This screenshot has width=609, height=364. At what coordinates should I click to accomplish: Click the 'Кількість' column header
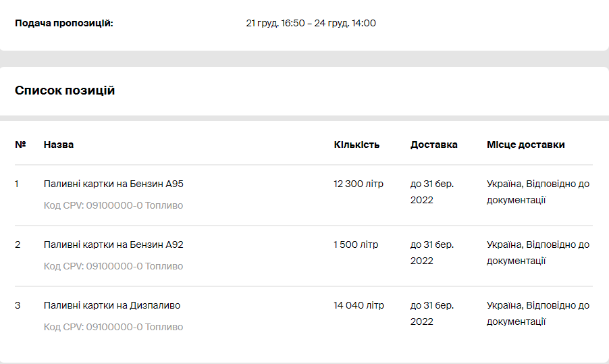click(x=356, y=145)
